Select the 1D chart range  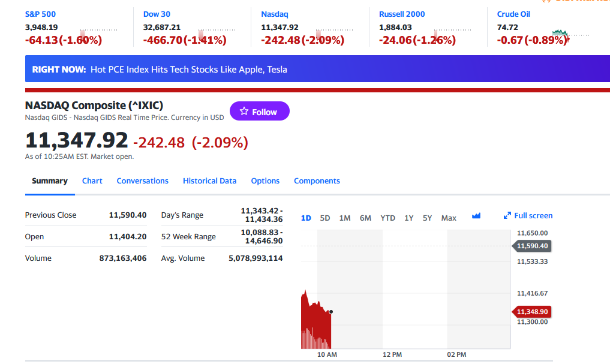tap(306, 218)
